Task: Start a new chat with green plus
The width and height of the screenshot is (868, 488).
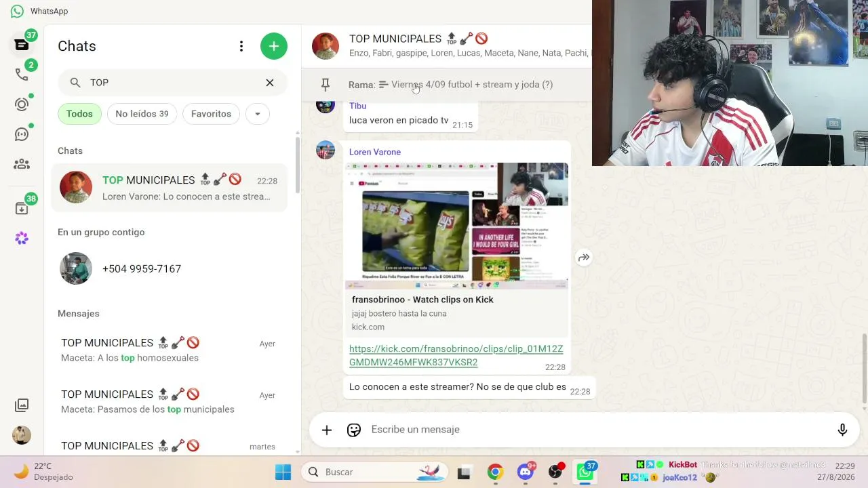Action: pos(274,46)
